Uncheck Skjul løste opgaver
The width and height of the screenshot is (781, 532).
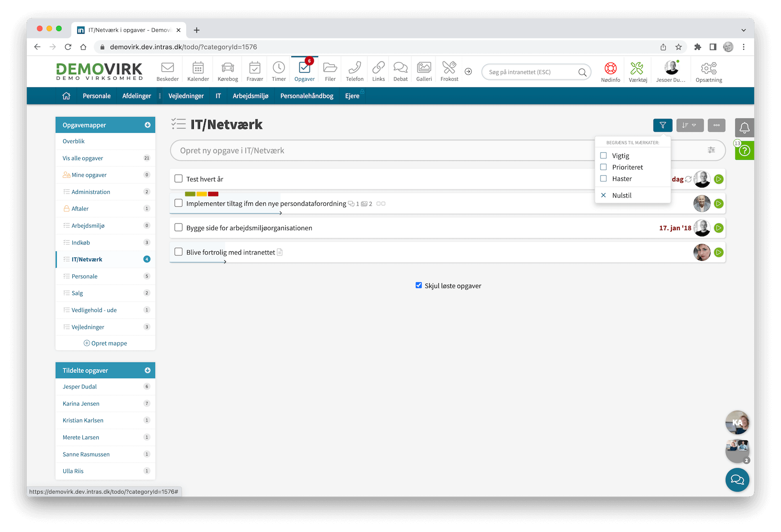coord(419,286)
